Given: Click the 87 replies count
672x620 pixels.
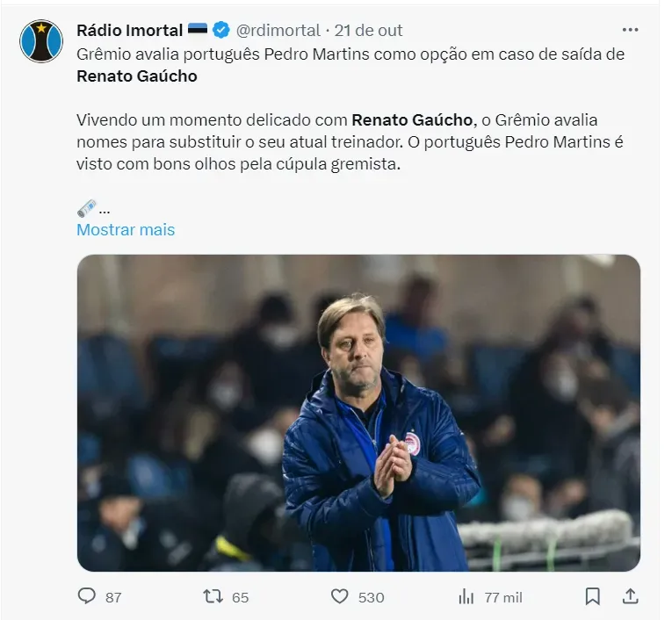Looking at the screenshot, I should (113, 597).
